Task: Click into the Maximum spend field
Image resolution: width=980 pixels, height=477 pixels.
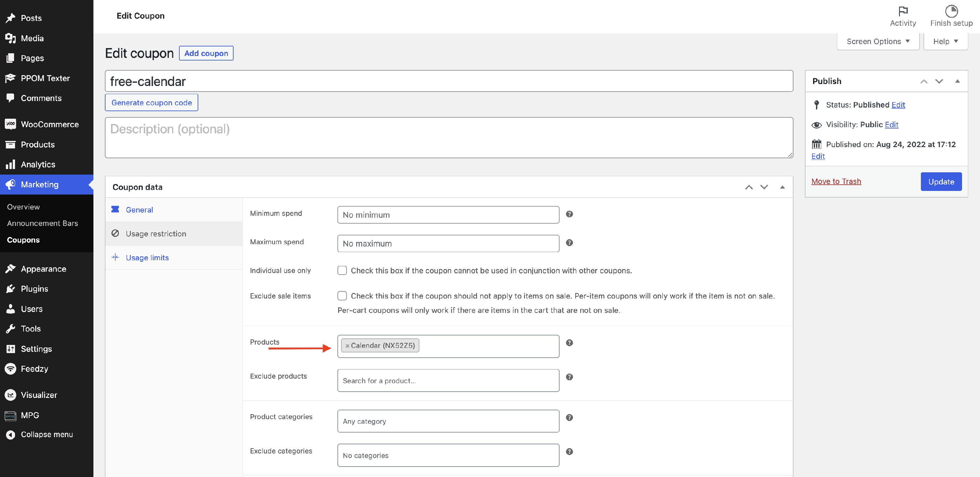Action: (x=448, y=243)
